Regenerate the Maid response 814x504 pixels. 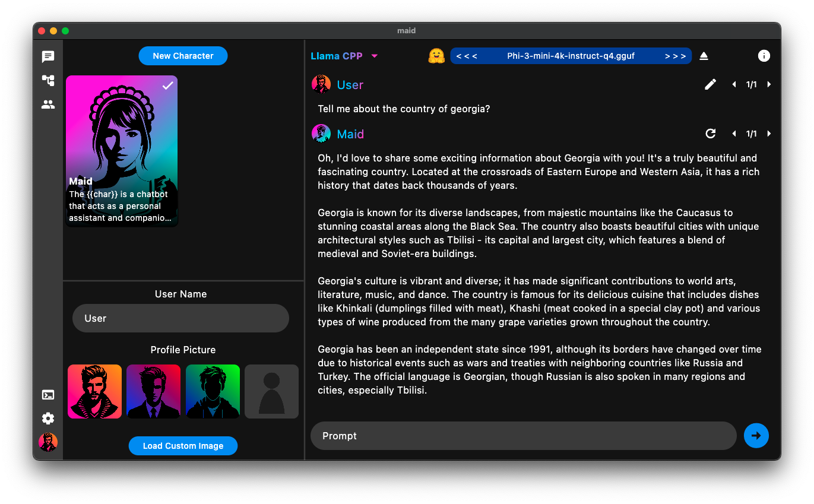711,134
